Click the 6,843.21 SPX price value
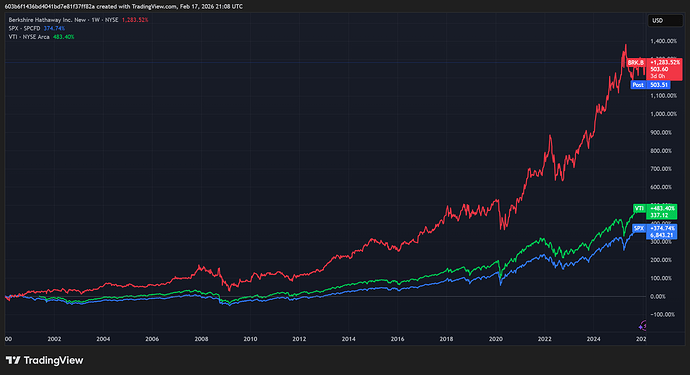 662,235
